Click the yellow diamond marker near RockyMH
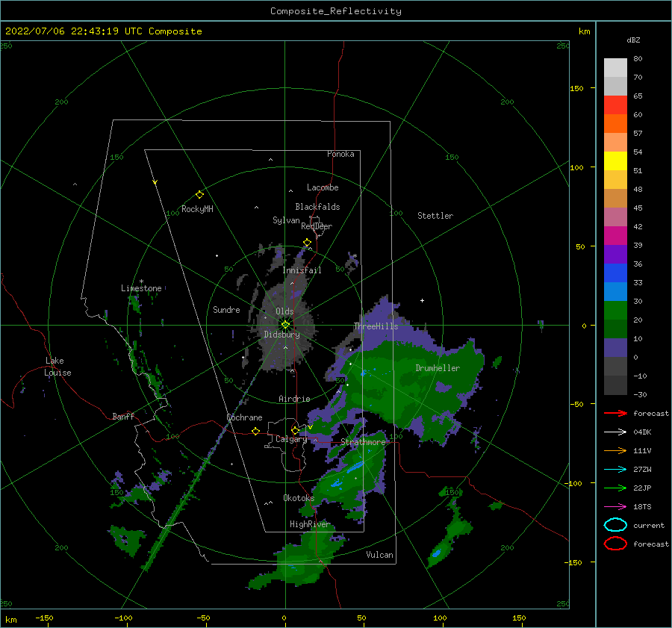Screen dimensions: 672x628 (x=199, y=195)
